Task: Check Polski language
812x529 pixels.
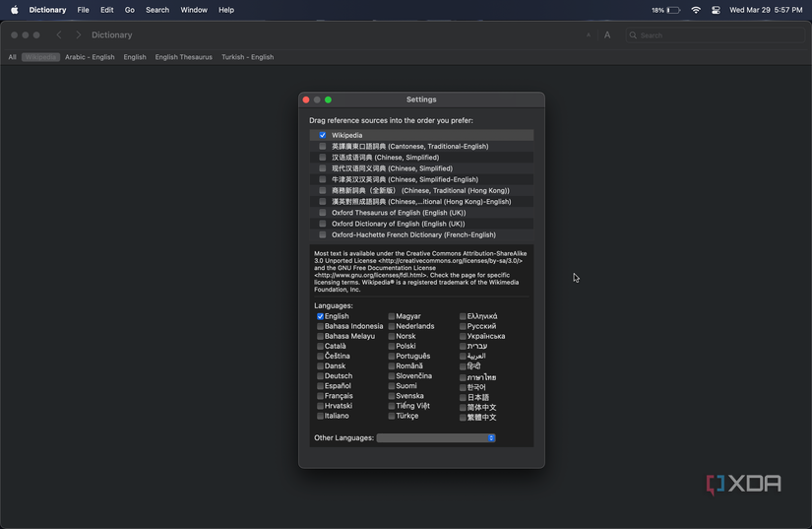Action: click(392, 346)
